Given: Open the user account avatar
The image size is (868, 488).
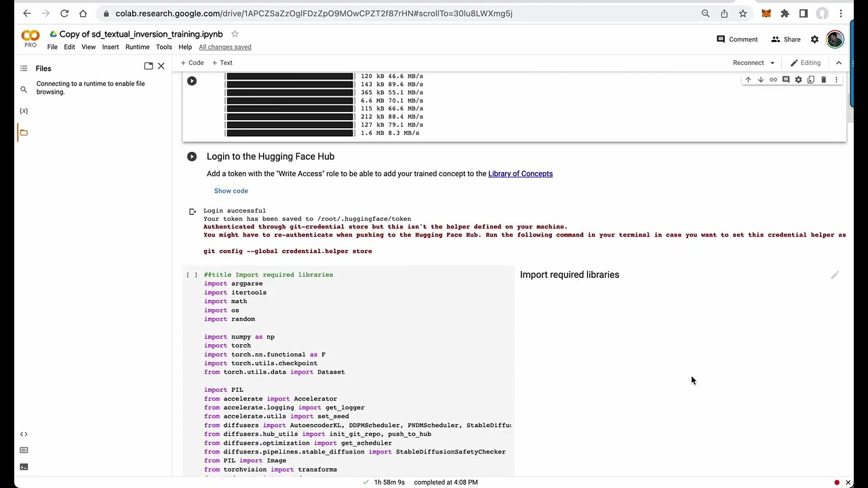Looking at the screenshot, I should (835, 39).
